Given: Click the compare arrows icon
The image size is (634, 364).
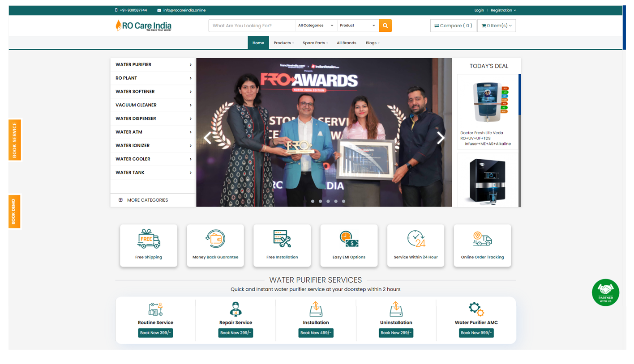Looking at the screenshot, I should [x=437, y=25].
